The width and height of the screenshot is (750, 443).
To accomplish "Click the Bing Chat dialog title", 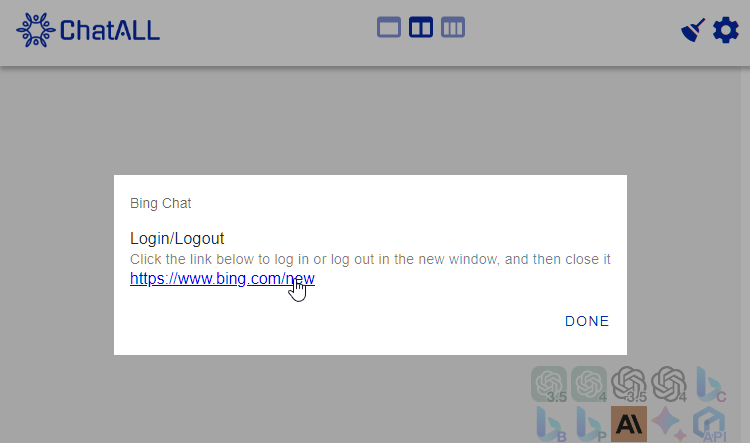I will (x=161, y=203).
